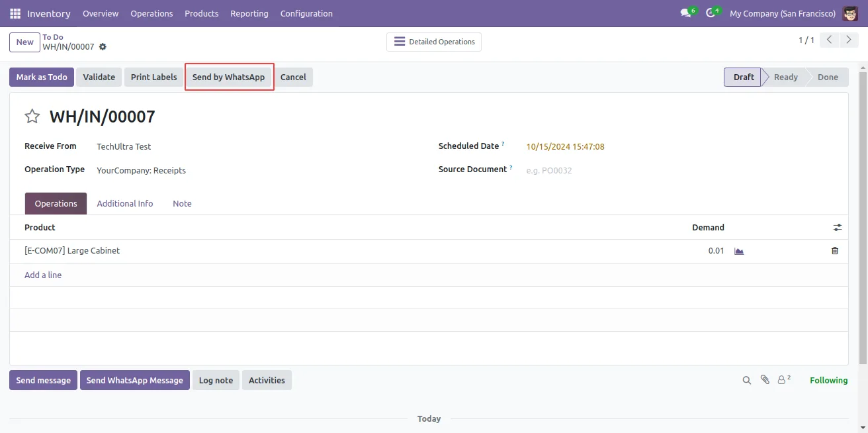Image resolution: width=868 pixels, height=433 pixels.
Task: Click the WH/IN/00007 breadcrumb text
Action: (68, 47)
